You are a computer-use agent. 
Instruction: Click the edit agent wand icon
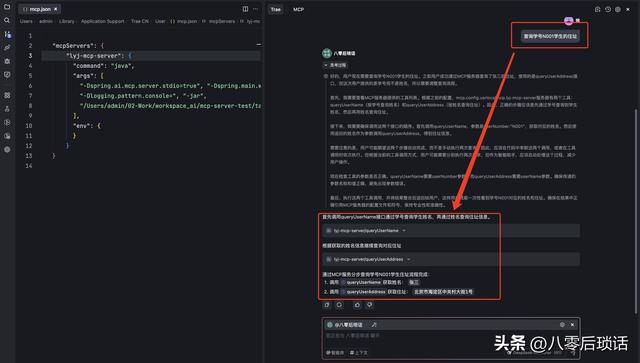coord(374,325)
